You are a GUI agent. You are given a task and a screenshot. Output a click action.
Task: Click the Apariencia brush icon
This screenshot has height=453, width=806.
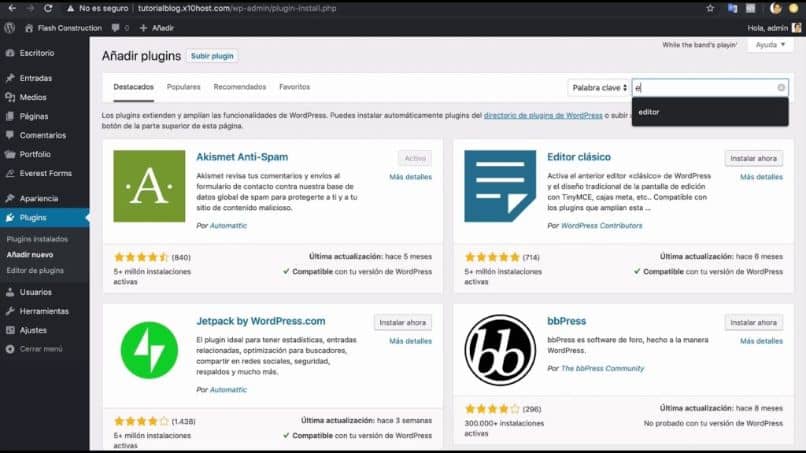pyautogui.click(x=10, y=198)
